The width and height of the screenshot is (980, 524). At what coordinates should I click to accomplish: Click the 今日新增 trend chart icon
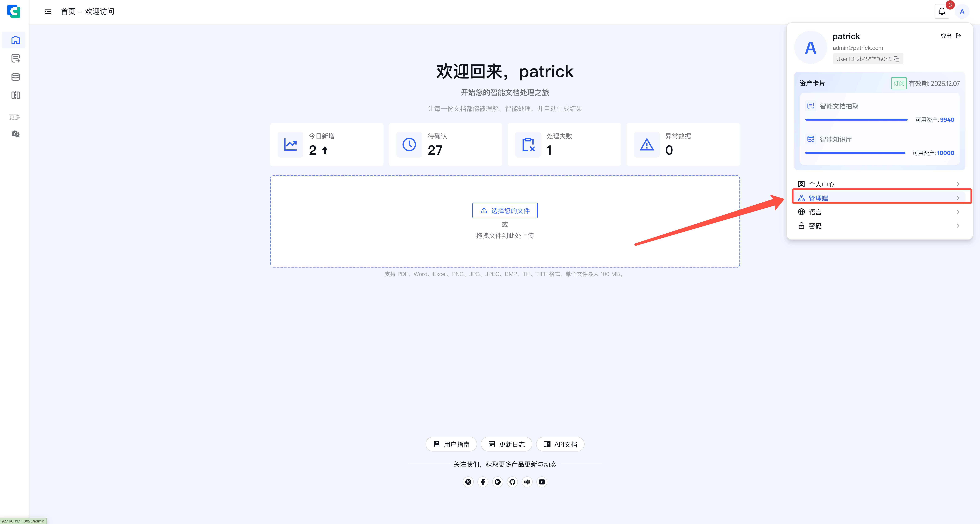click(x=291, y=145)
